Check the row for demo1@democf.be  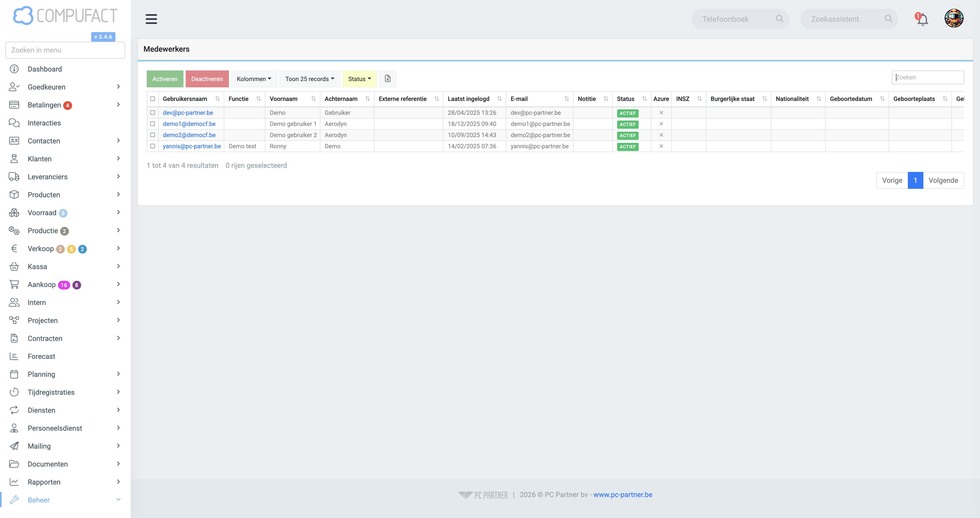point(152,124)
